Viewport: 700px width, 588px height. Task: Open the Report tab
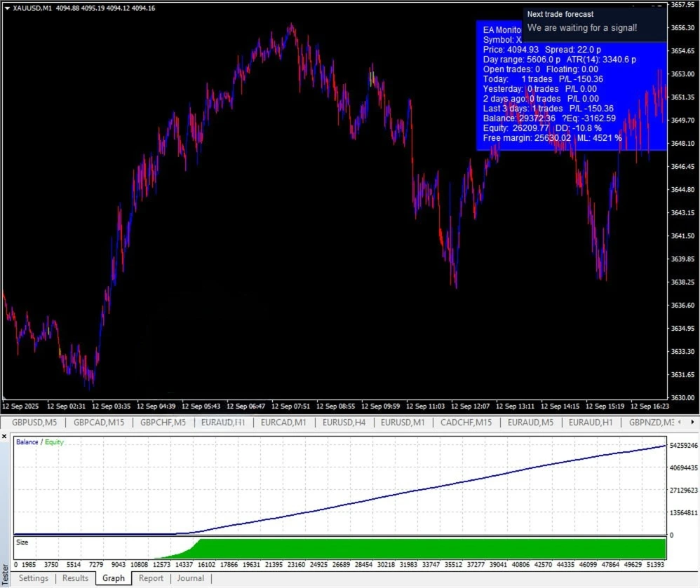click(x=151, y=578)
